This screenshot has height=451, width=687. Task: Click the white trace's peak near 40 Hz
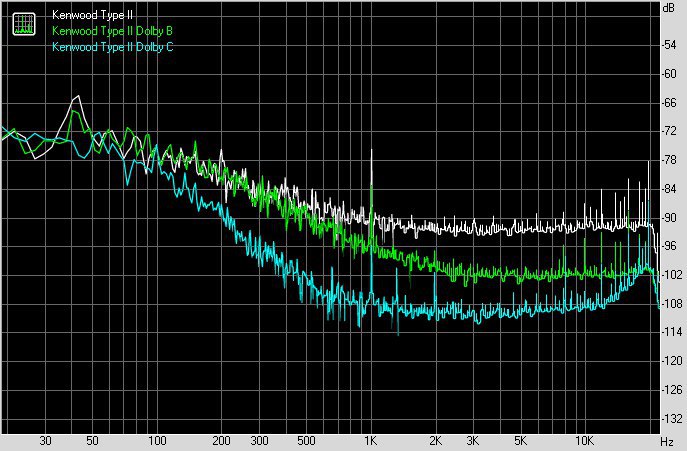[78, 96]
